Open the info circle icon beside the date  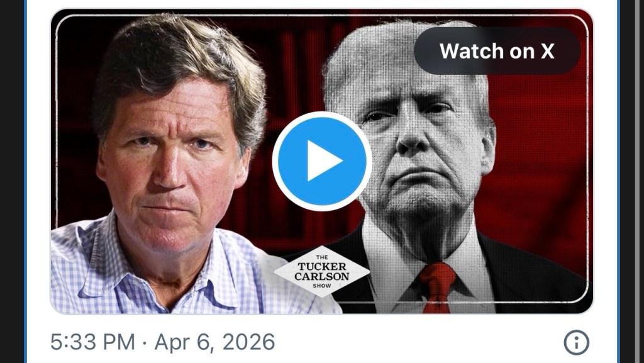pyautogui.click(x=576, y=342)
